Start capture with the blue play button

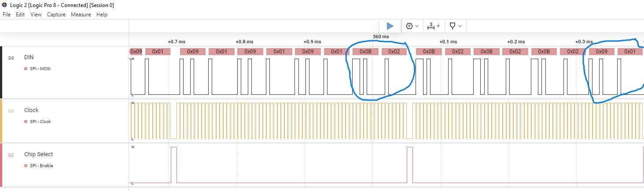click(x=390, y=26)
